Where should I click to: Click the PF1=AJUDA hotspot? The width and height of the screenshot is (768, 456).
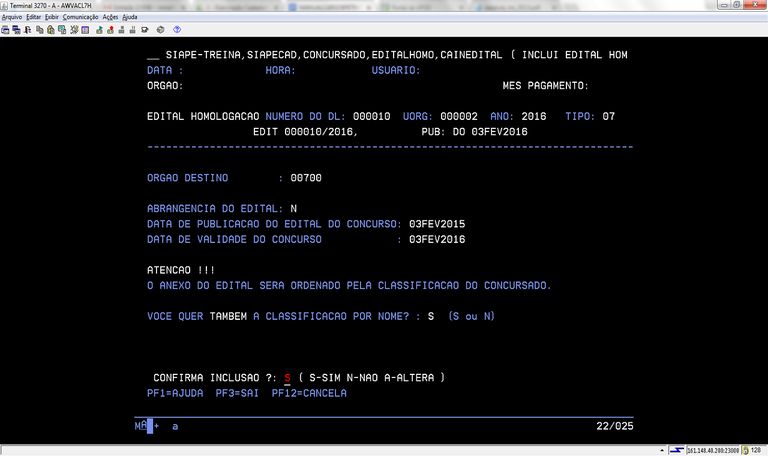(175, 394)
